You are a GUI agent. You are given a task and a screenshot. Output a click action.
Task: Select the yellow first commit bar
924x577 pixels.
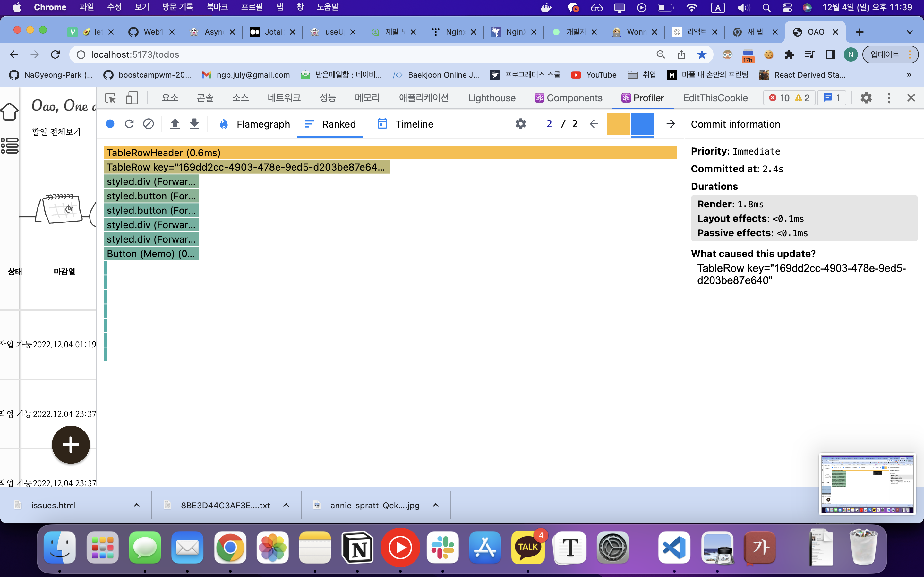tap(618, 124)
